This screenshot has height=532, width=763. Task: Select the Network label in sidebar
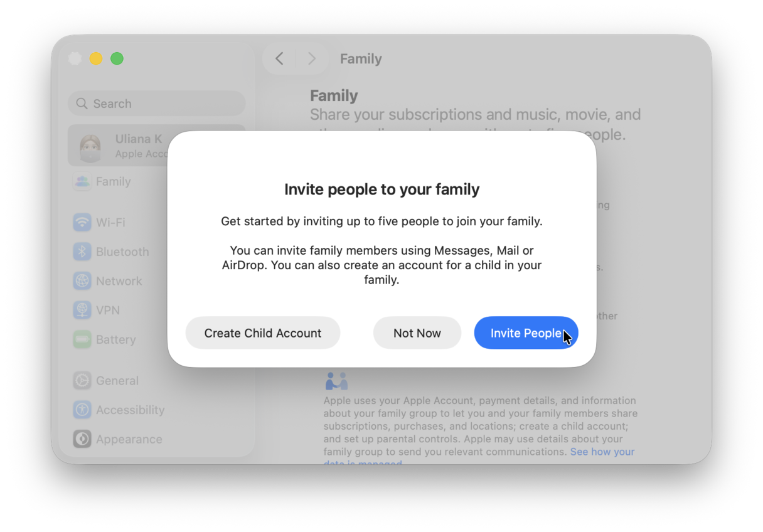tap(119, 281)
